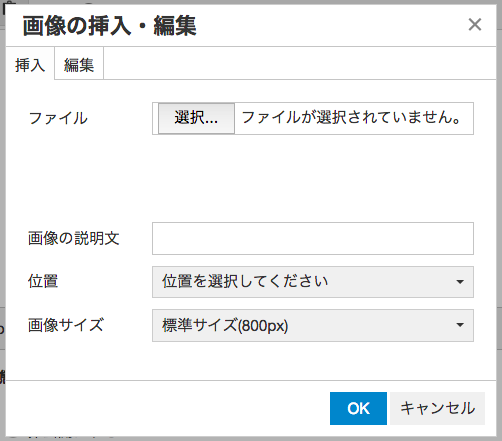Switch to the 挿入 tab
This screenshot has width=502, height=441.
30,64
